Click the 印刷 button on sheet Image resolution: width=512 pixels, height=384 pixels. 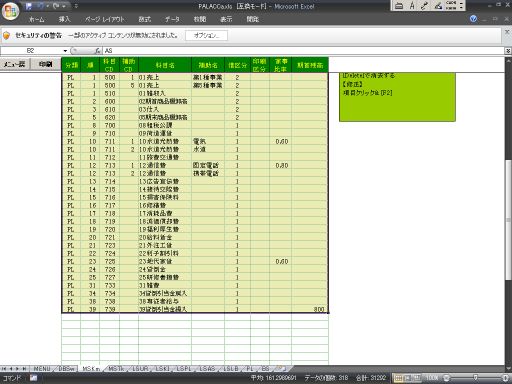click(46, 64)
